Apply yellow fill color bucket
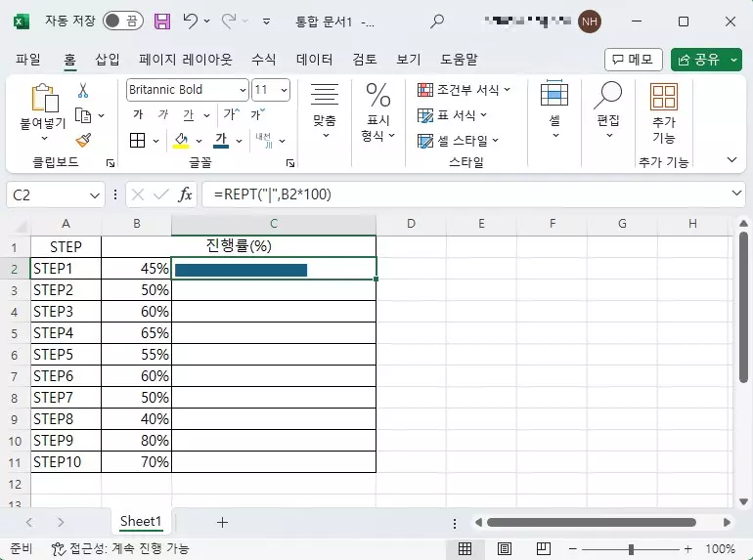Image resolution: width=753 pixels, height=560 pixels. tap(181, 141)
